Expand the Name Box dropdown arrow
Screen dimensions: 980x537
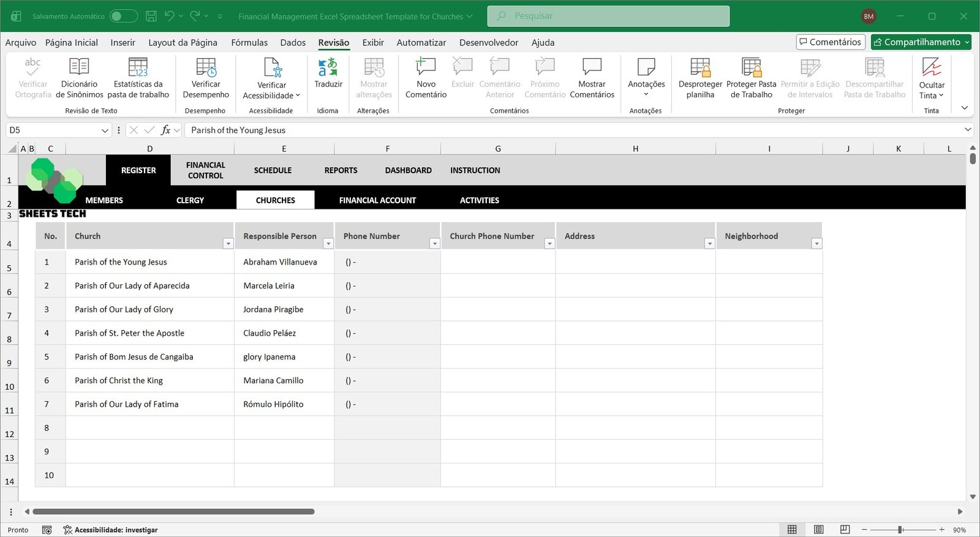point(105,130)
